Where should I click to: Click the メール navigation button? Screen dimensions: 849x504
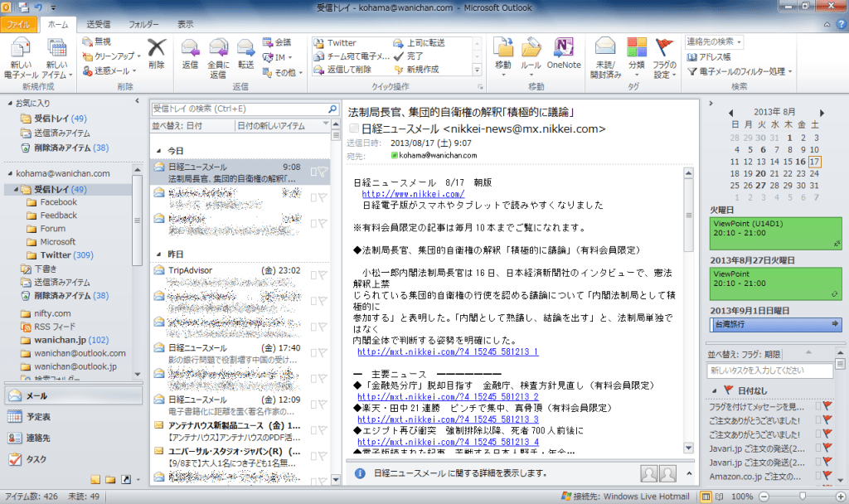pyautogui.click(x=73, y=395)
